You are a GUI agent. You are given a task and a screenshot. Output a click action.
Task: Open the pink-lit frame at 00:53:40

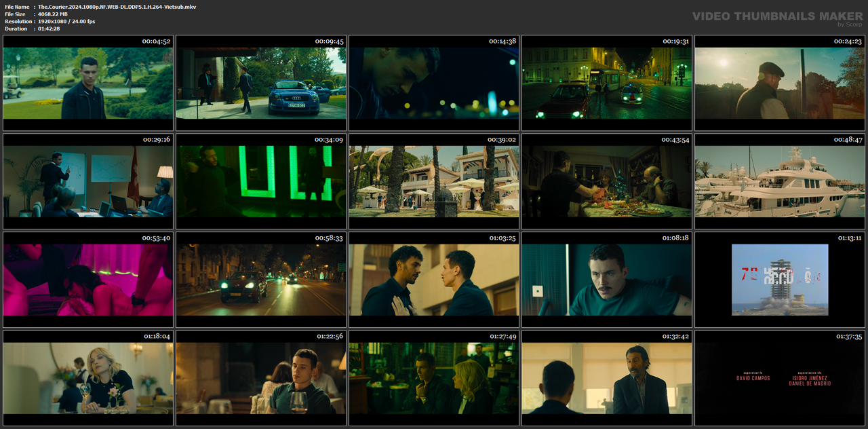point(88,280)
